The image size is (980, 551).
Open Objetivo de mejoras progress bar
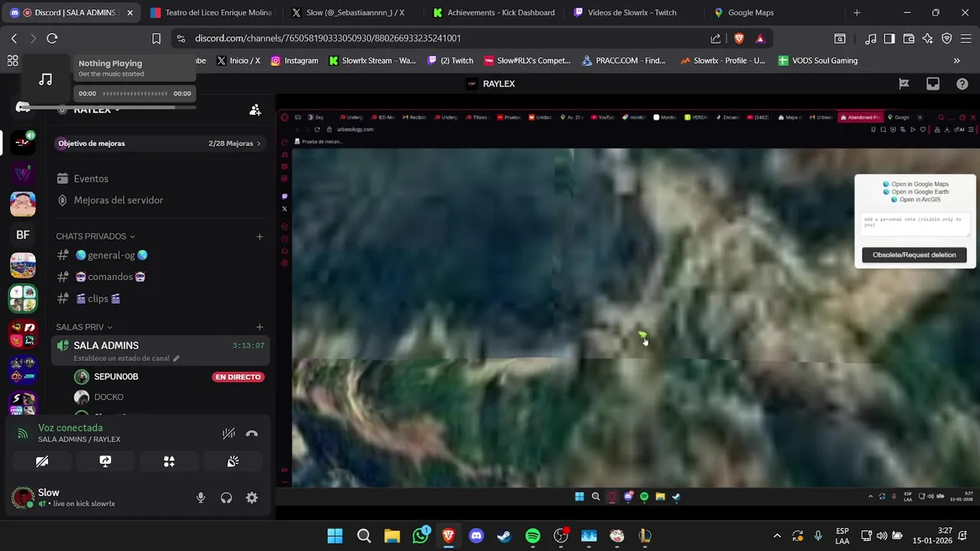160,143
